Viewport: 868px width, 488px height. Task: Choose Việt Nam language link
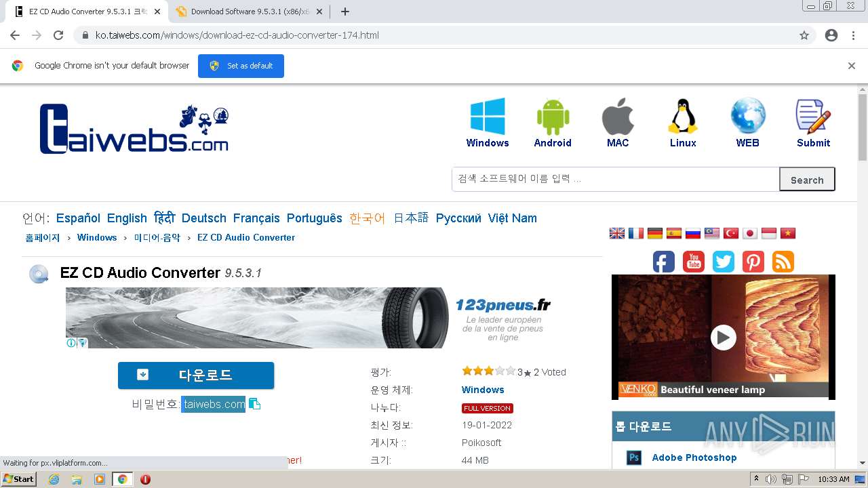click(513, 218)
